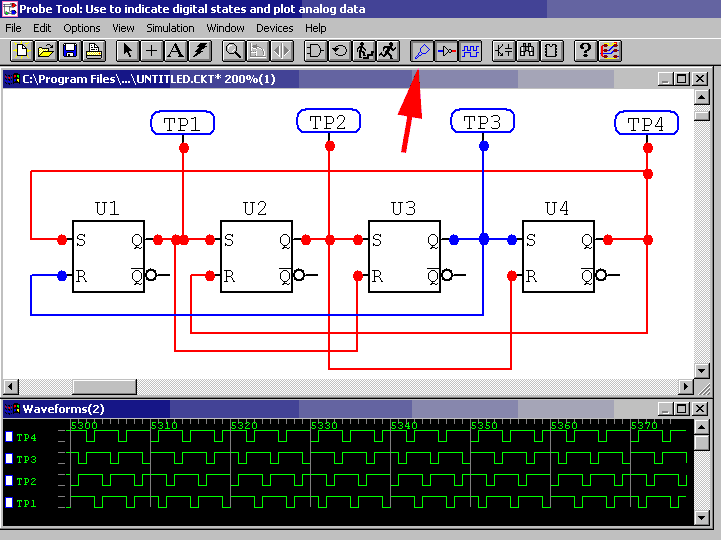Click the 5300 time marker in Waveforms
Viewport: 721px width, 540px height.
[85, 425]
